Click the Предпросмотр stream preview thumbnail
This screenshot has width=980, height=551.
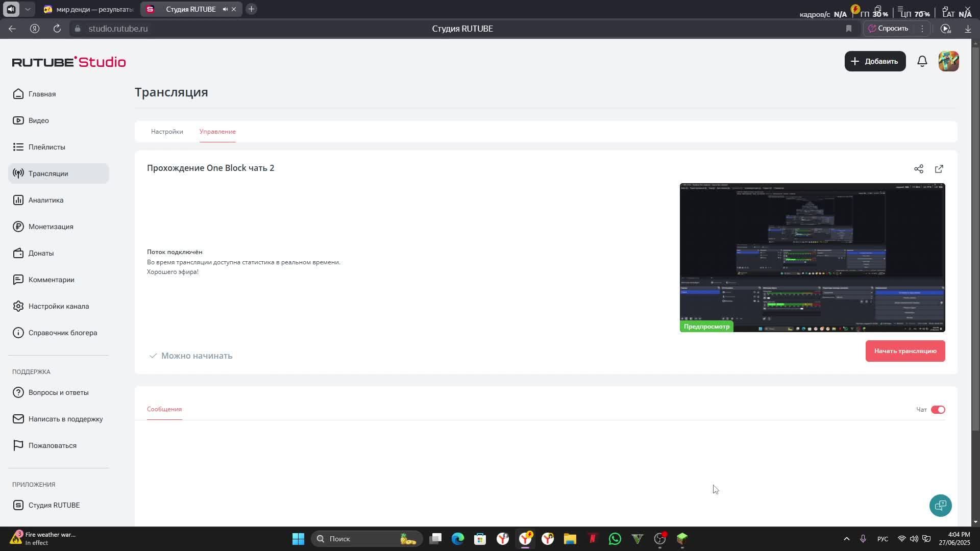point(812,258)
